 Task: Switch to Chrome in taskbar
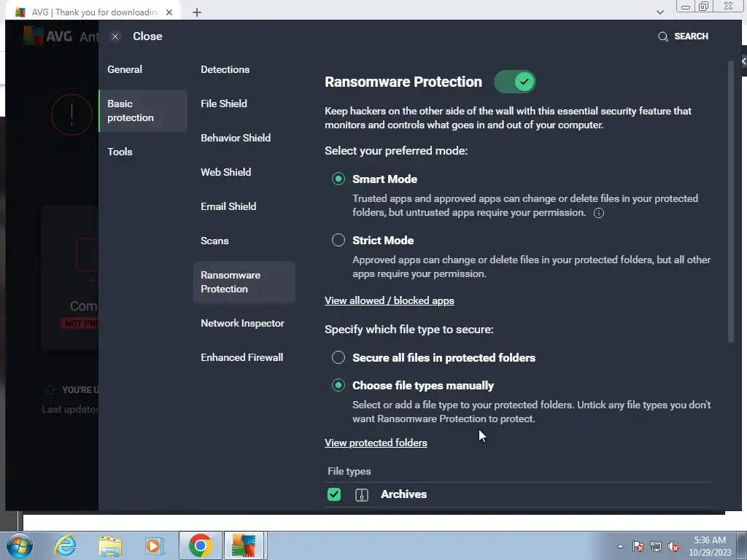point(200,545)
